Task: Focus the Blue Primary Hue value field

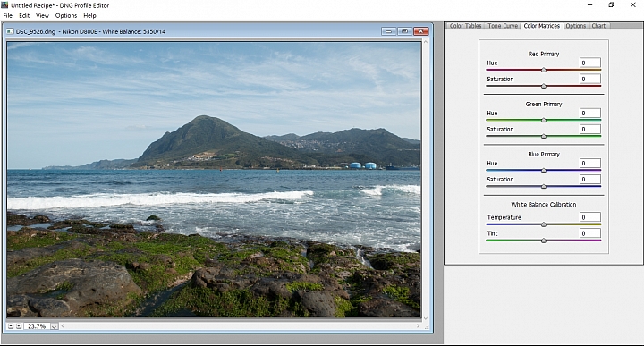Action: point(590,163)
